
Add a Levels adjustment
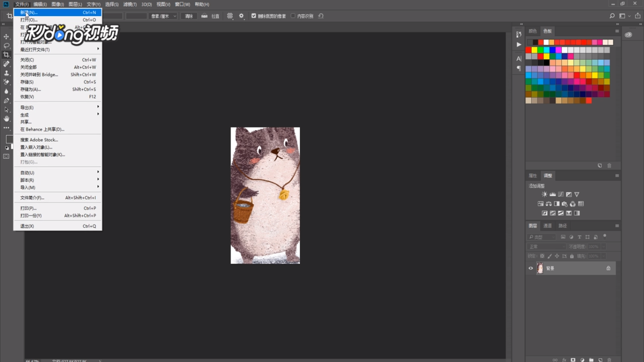tap(553, 194)
